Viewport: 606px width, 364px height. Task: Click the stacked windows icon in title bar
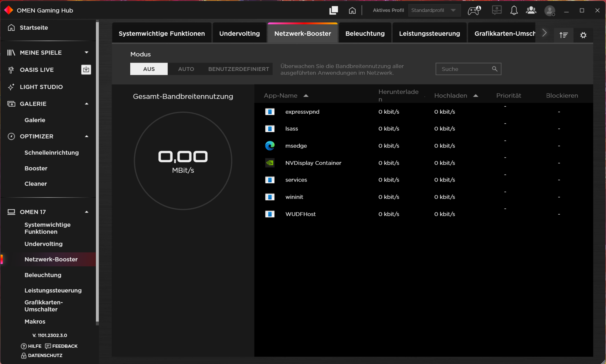tap(334, 10)
